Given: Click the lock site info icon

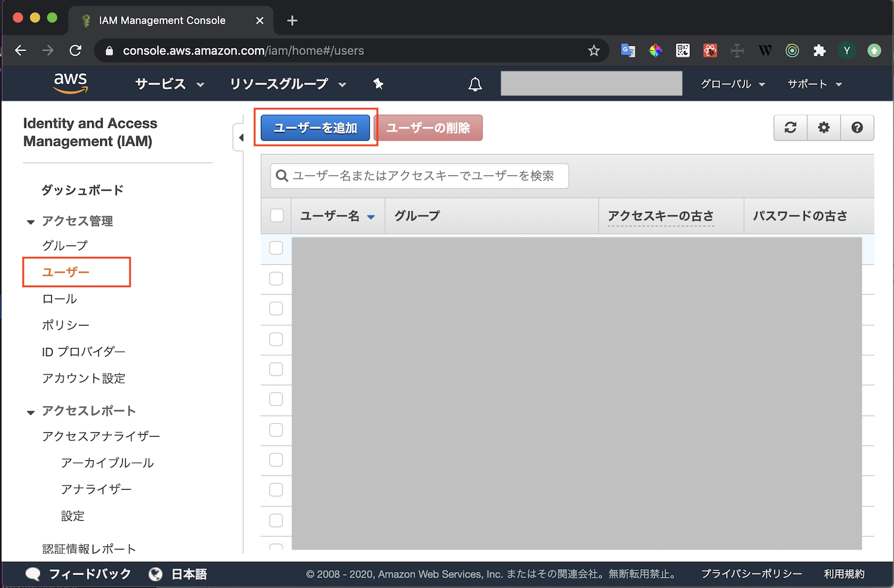Looking at the screenshot, I should (109, 51).
